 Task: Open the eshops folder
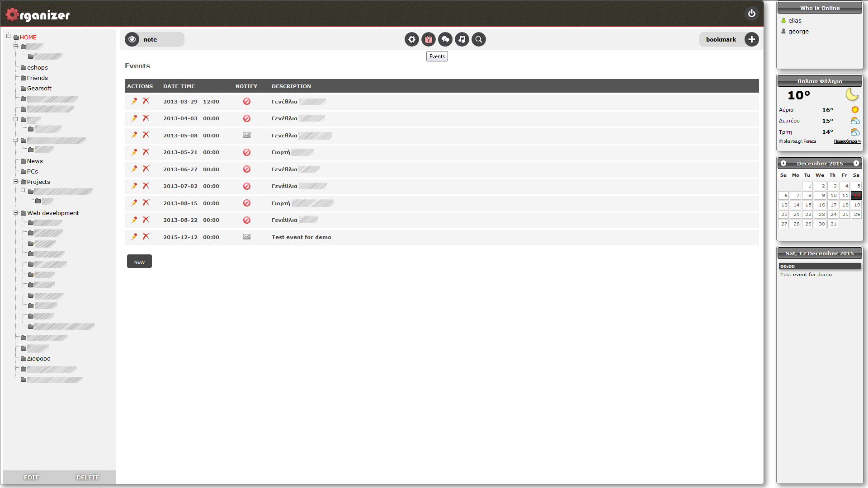(37, 67)
